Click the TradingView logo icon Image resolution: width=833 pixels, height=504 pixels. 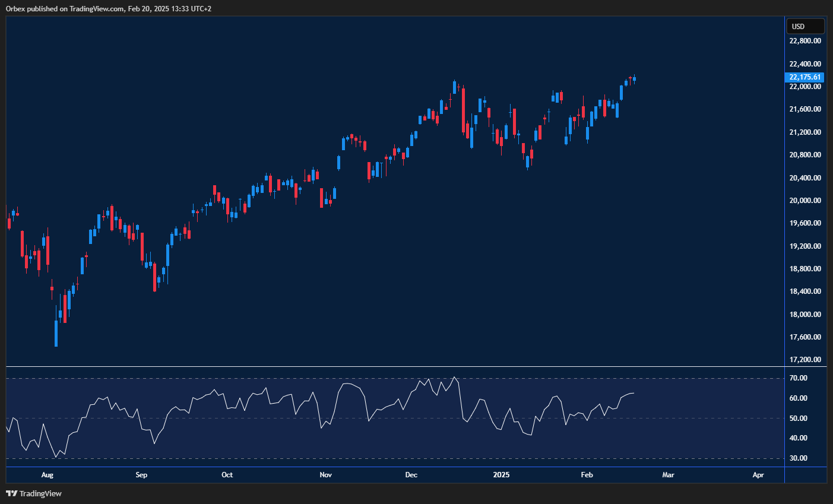[11, 493]
